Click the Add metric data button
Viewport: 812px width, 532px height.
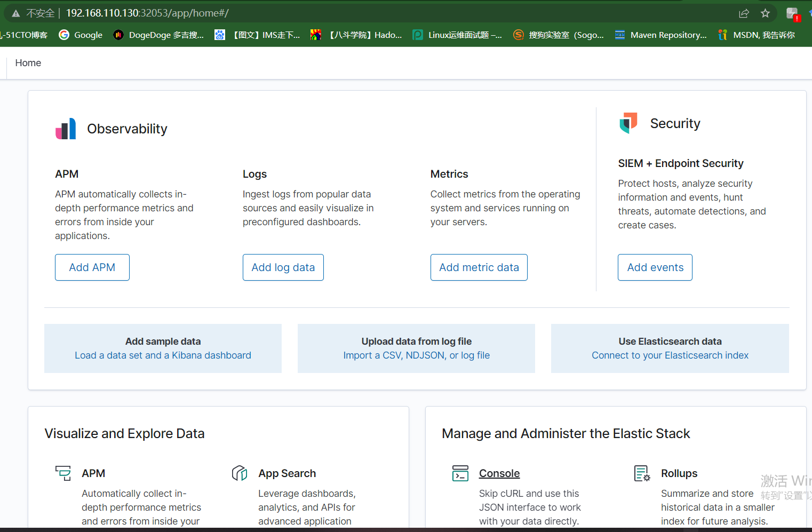coord(479,267)
